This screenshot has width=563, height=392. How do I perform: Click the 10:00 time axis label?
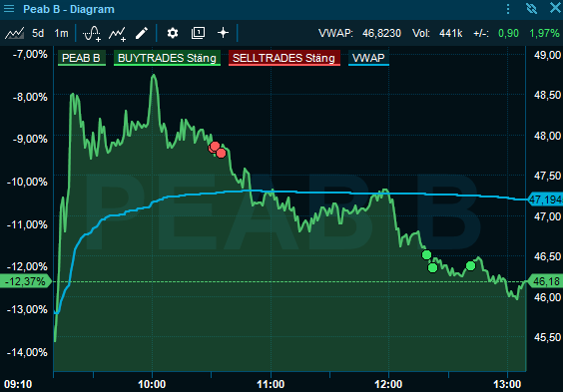(152, 384)
